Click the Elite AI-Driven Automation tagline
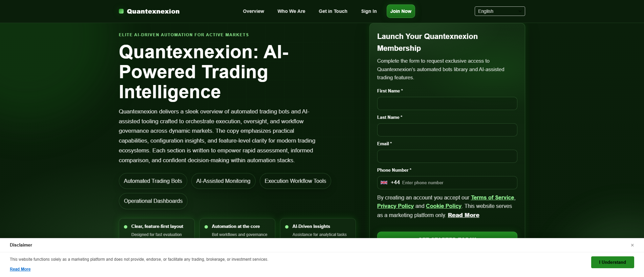This screenshot has height=277, width=644. [184, 35]
